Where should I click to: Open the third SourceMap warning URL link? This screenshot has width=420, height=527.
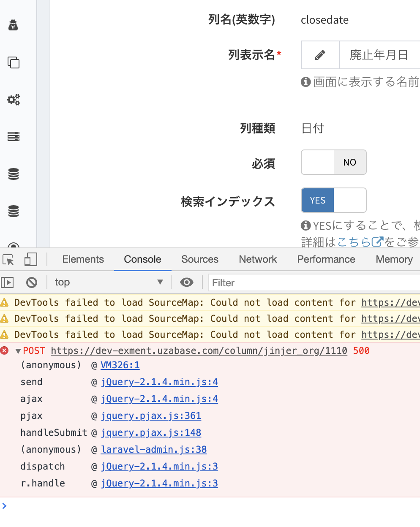click(390, 335)
